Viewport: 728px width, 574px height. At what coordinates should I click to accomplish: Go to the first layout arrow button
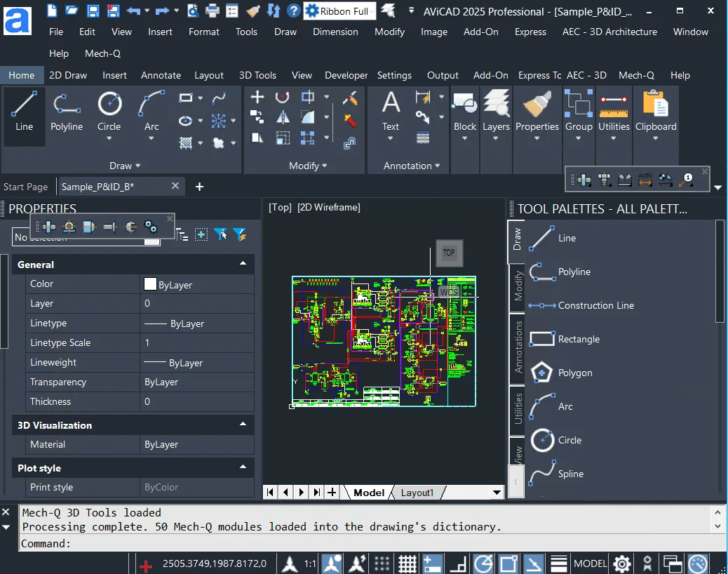[x=270, y=493]
